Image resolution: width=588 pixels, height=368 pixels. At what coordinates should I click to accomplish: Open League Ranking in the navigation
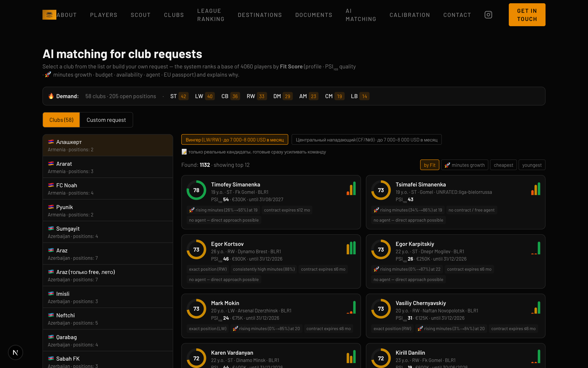(x=211, y=15)
